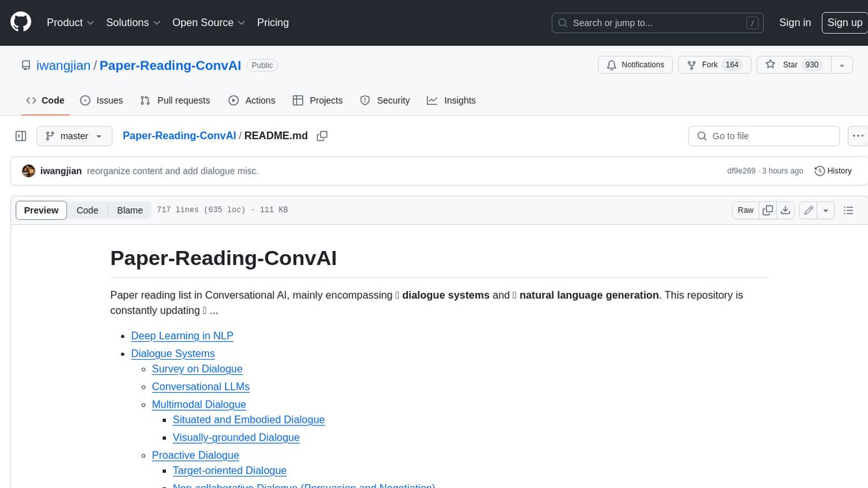The height and width of the screenshot is (488, 868).
Task: Switch to the Pull requests tab
Action: click(175, 100)
